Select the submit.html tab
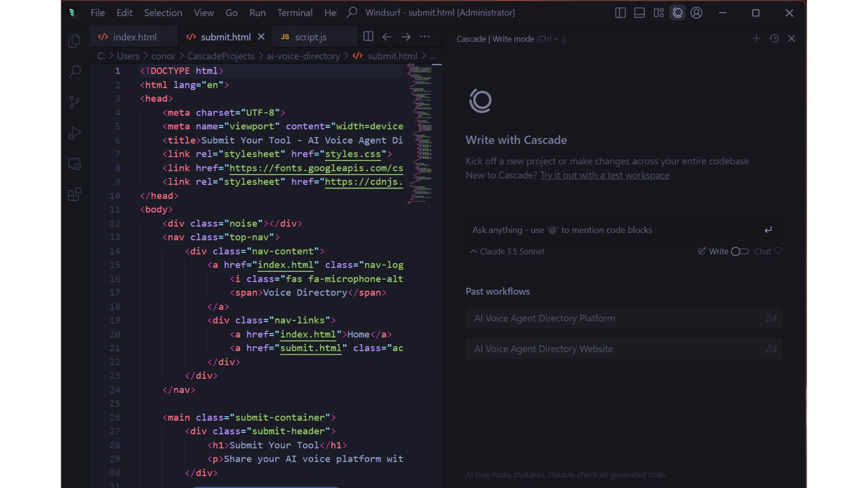The width and height of the screenshot is (868, 488). (225, 37)
